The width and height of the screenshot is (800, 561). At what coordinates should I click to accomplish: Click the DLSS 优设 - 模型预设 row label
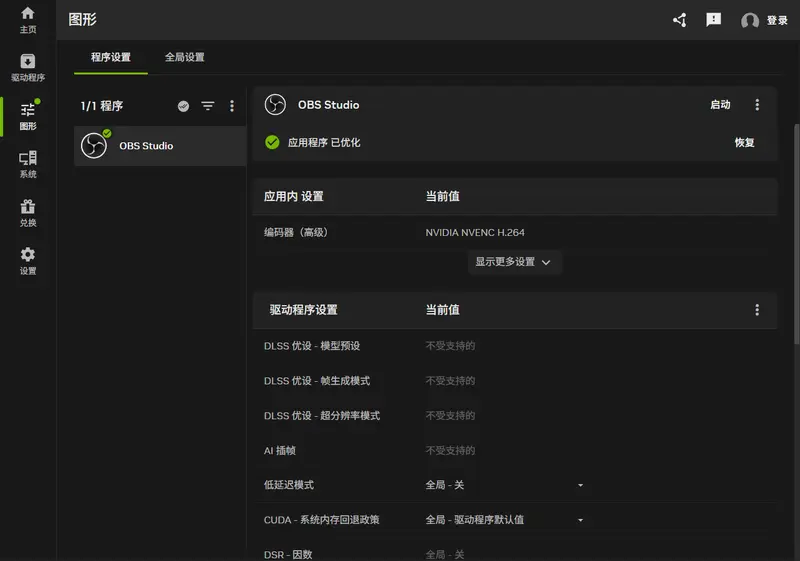312,346
